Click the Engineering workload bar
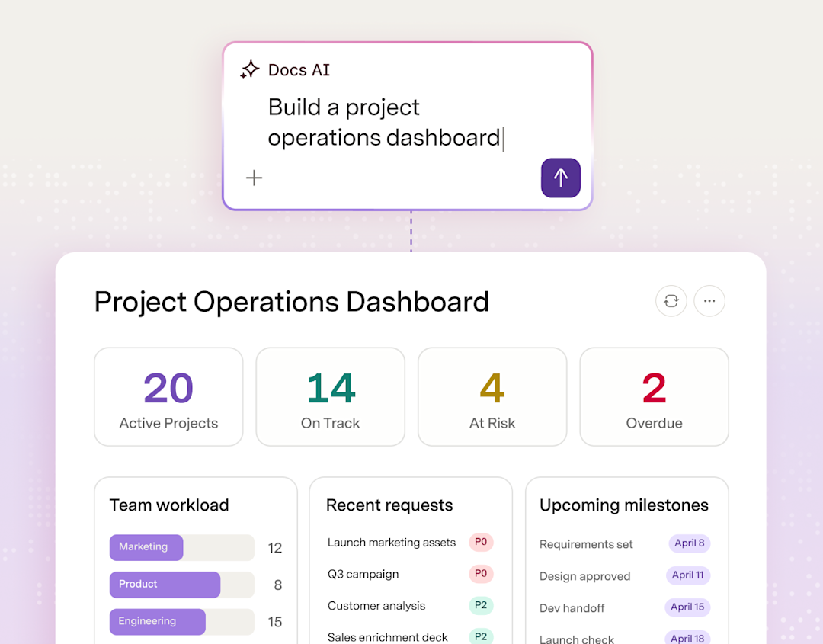The height and width of the screenshot is (644, 823). pyautogui.click(x=181, y=622)
